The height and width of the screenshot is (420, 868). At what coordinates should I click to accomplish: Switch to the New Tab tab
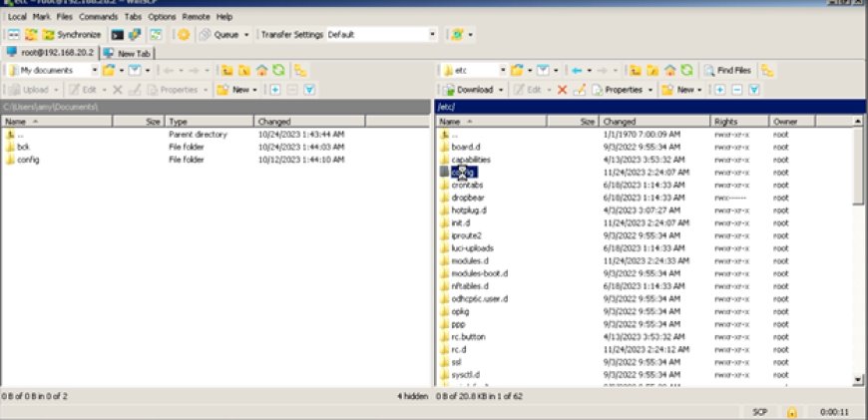pyautogui.click(x=128, y=53)
